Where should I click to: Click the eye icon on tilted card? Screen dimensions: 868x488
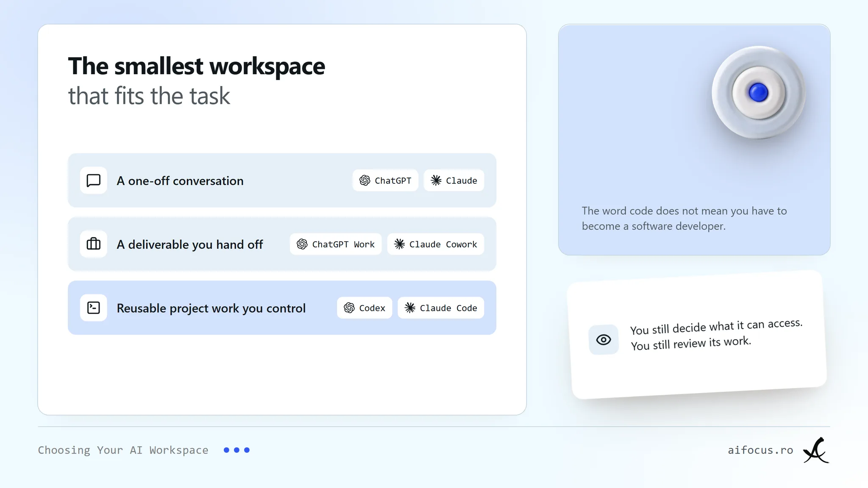[x=604, y=340]
